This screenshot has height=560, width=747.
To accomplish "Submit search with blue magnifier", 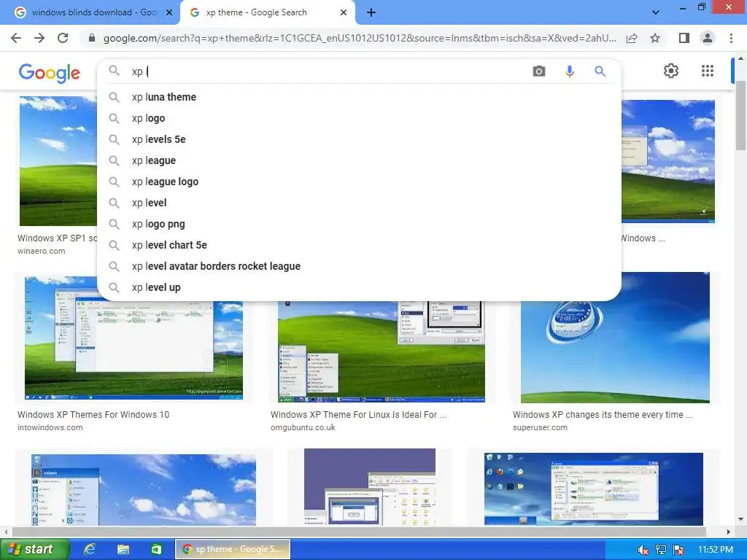I will 600,71.
